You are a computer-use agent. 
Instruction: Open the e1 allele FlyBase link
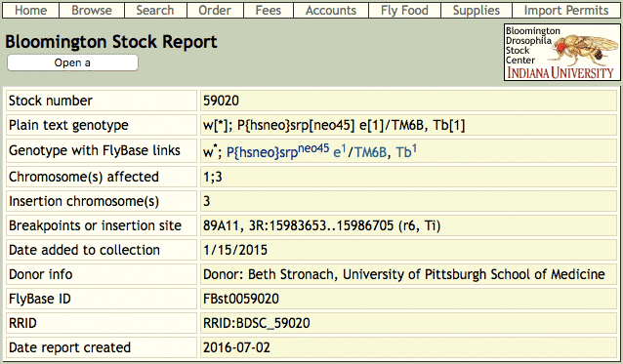[339, 151]
